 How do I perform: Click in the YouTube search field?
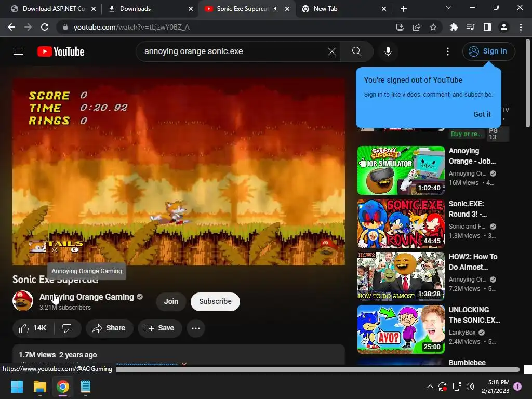point(234,51)
